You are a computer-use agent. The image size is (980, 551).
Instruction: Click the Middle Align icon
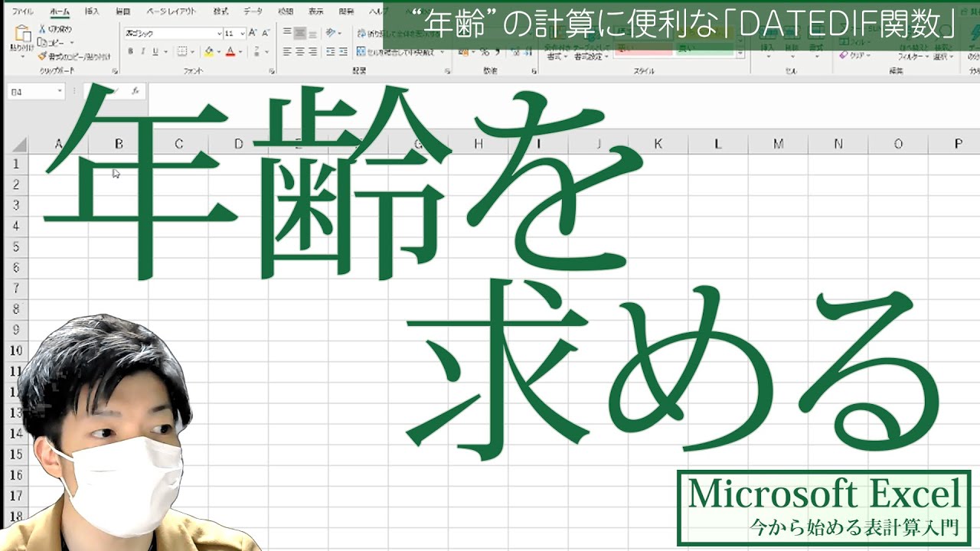point(300,33)
